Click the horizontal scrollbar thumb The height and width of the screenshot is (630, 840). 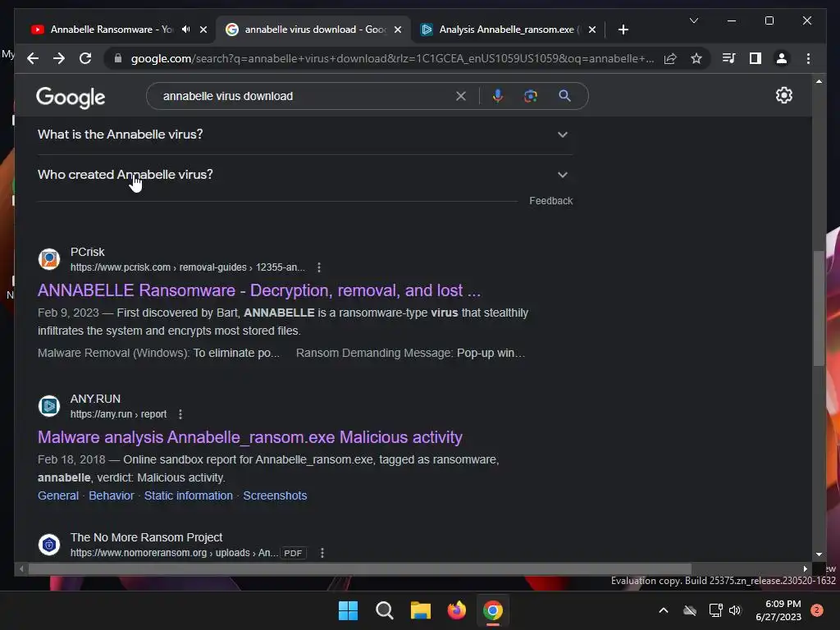359,569
